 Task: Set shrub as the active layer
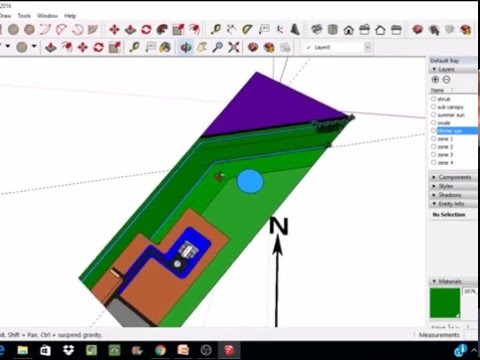(433, 99)
